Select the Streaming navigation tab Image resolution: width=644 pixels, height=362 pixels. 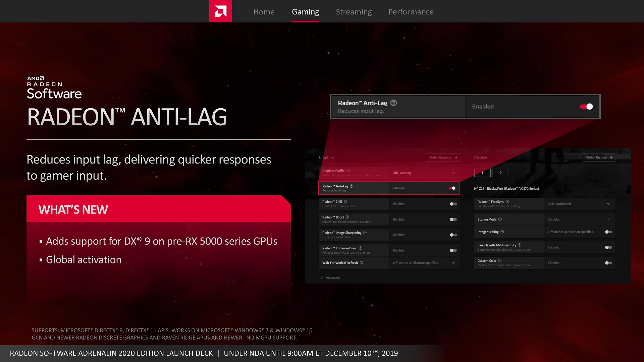[353, 11]
